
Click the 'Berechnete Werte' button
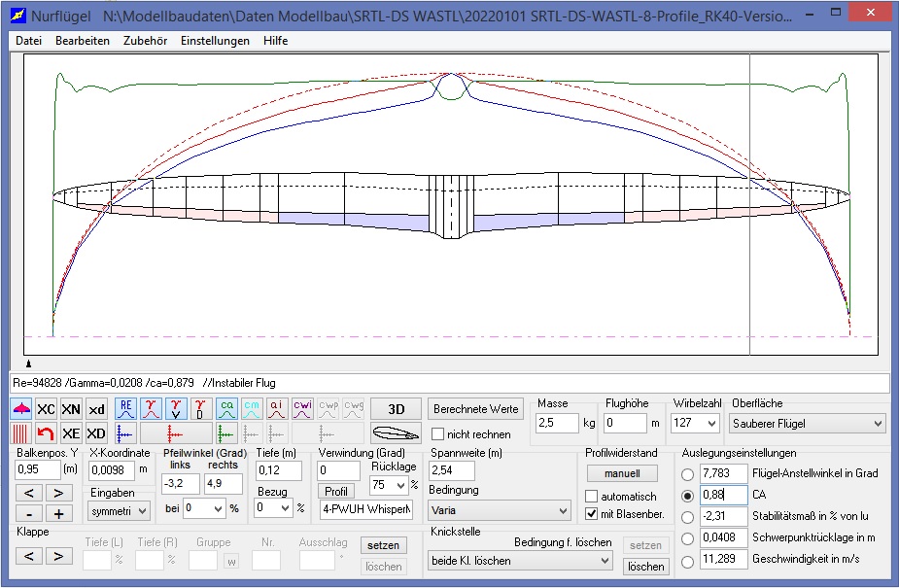476,409
